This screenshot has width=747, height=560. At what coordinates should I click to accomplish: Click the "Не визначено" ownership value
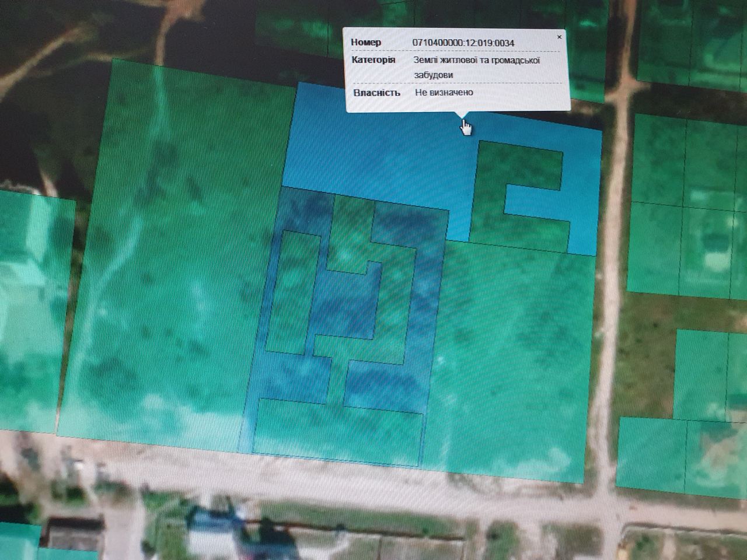(444, 92)
